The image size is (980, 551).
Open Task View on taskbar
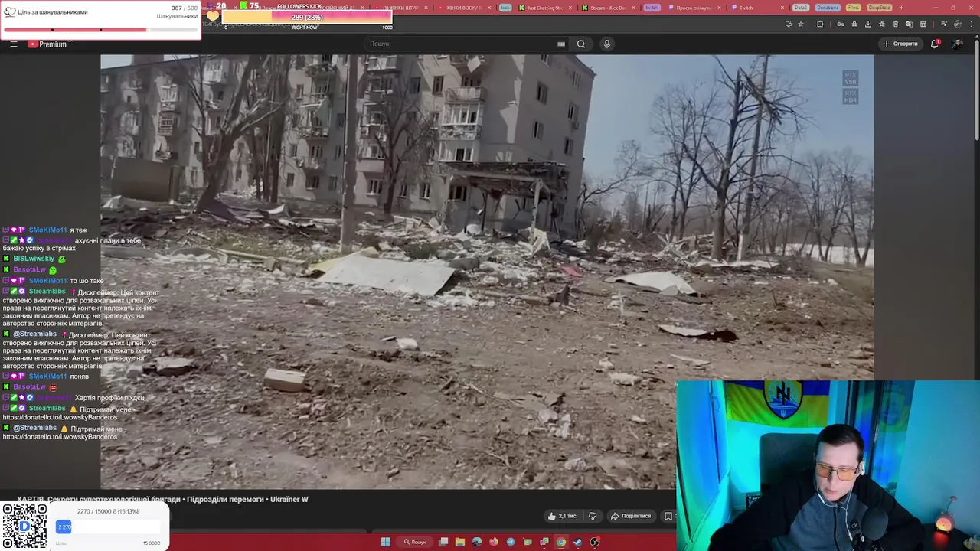[443, 542]
